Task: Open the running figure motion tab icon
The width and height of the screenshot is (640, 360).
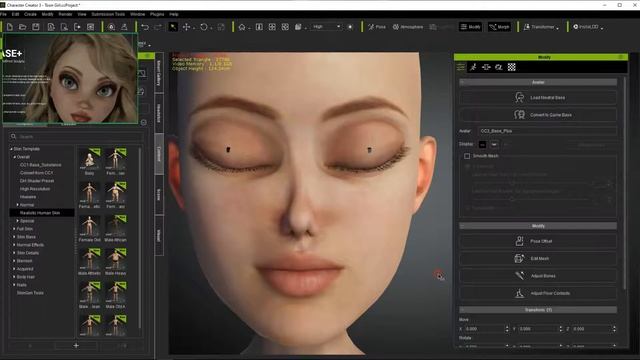Action: (473, 67)
